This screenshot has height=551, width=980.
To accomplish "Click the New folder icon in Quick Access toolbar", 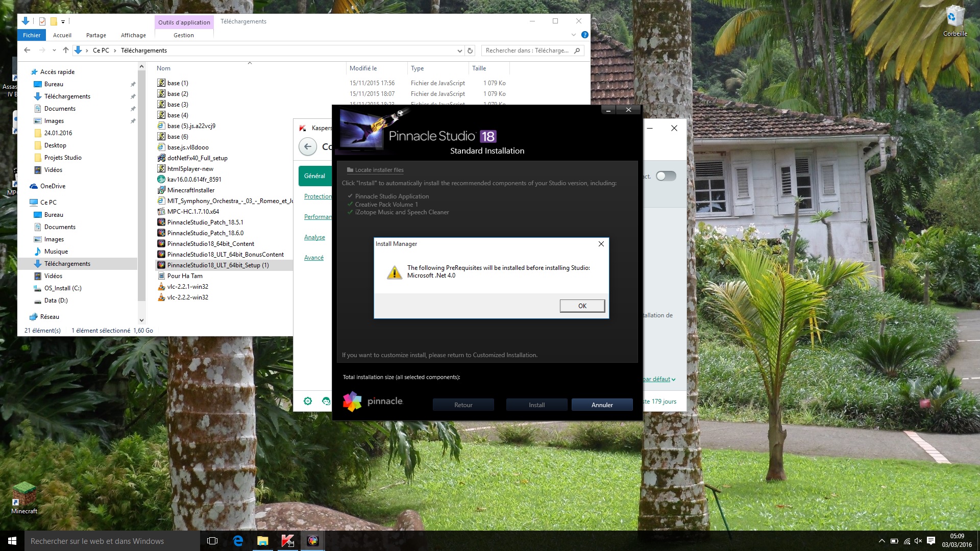I will coord(54,21).
